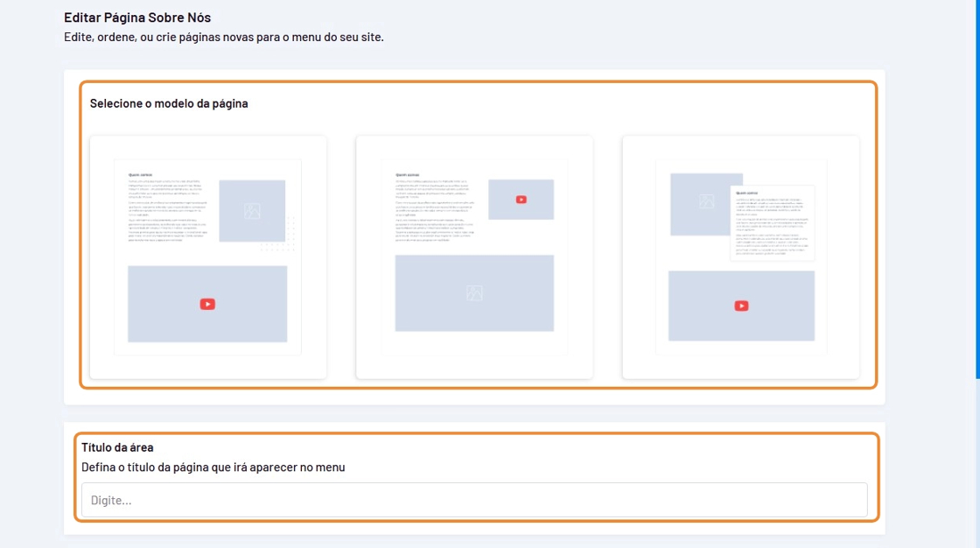Click the 'Editar Página Sobre Nós' heading
980x548 pixels.
pos(137,18)
